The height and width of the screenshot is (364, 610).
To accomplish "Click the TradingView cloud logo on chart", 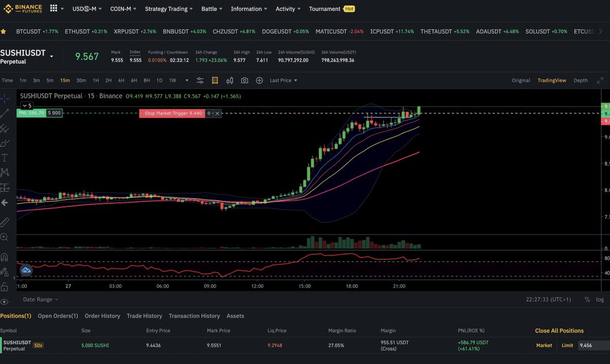I will pyautogui.click(x=26, y=270).
